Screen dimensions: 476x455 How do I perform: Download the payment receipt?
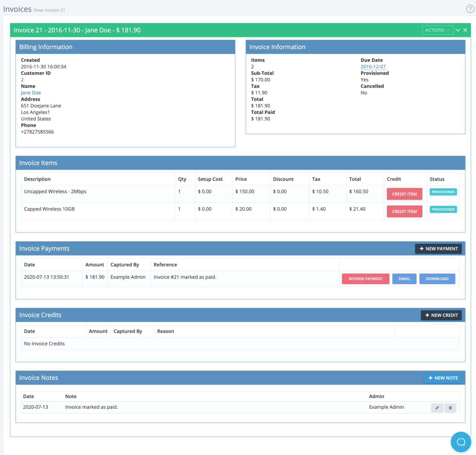click(437, 279)
